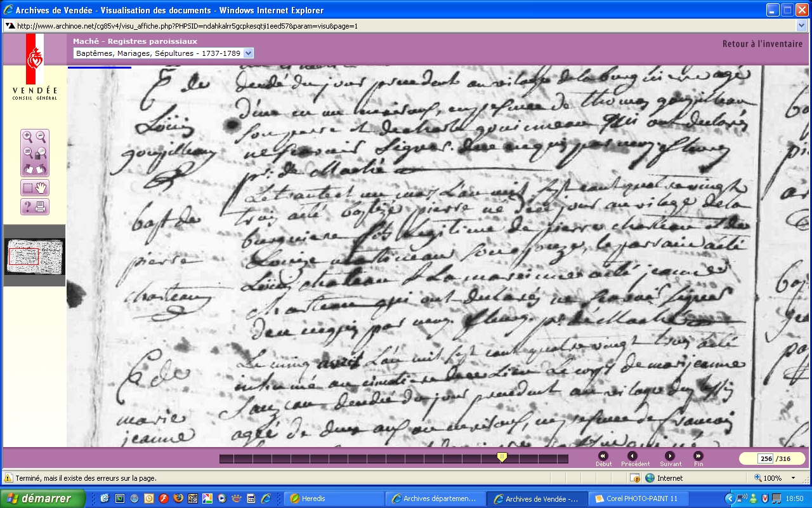Click the zoom out magnifier icon
This screenshot has height=508, width=812.
[x=41, y=137]
